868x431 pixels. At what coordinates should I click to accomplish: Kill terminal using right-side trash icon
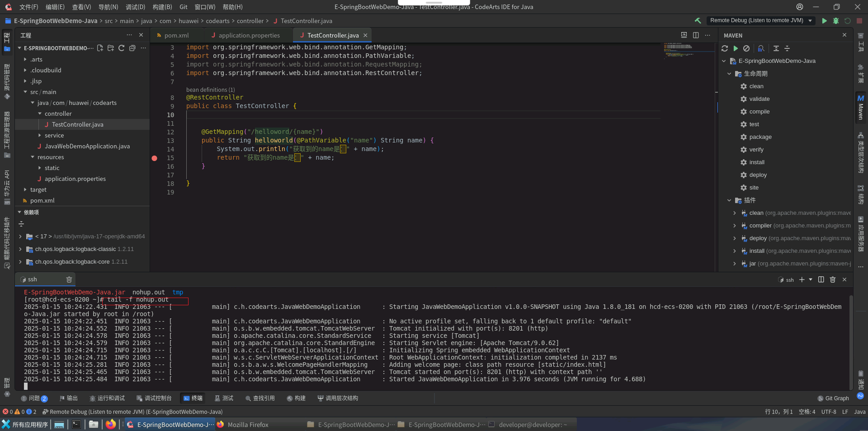833,279
